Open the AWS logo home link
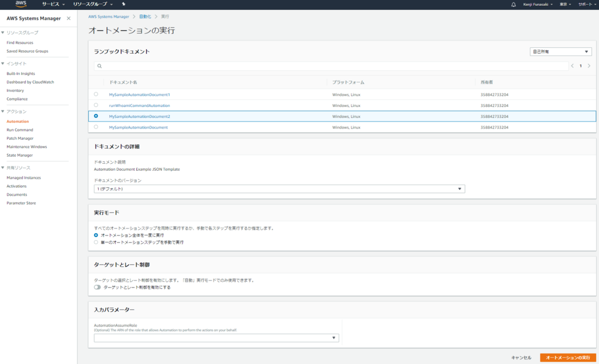The width and height of the screenshot is (599, 364). (20, 4)
